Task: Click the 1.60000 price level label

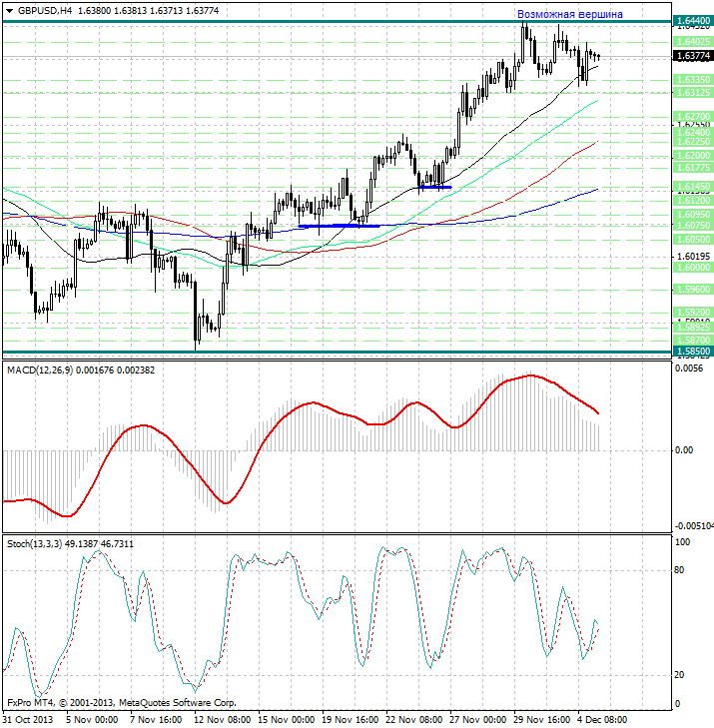Action: [693, 267]
